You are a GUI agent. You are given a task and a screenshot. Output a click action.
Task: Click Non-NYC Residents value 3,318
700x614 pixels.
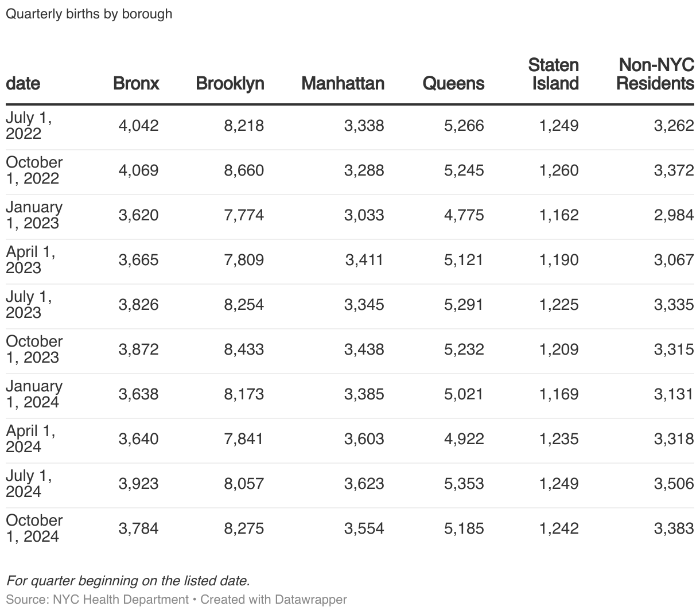674,439
